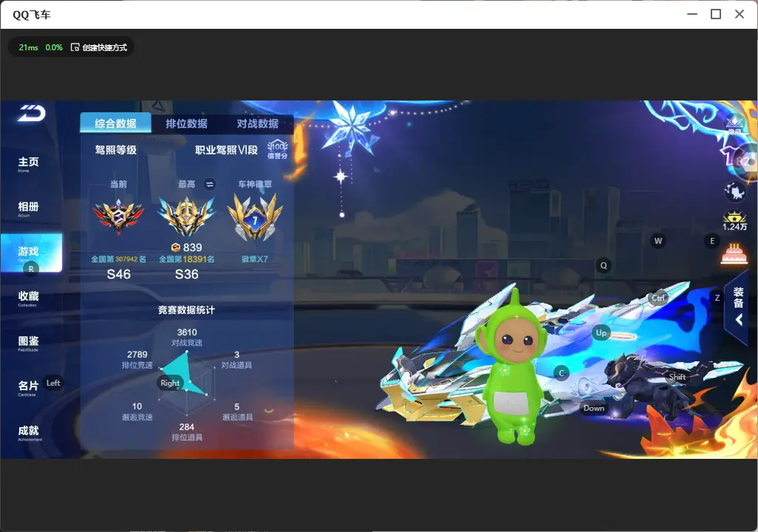Click the birthday cake icon
This screenshot has width=758, height=532.
click(x=734, y=254)
